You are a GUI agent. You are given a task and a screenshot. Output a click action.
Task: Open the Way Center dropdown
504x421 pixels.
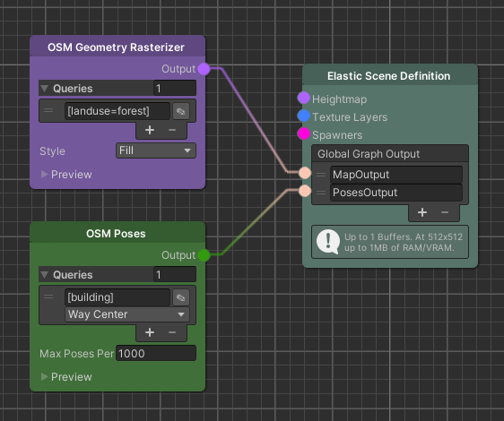(x=127, y=314)
